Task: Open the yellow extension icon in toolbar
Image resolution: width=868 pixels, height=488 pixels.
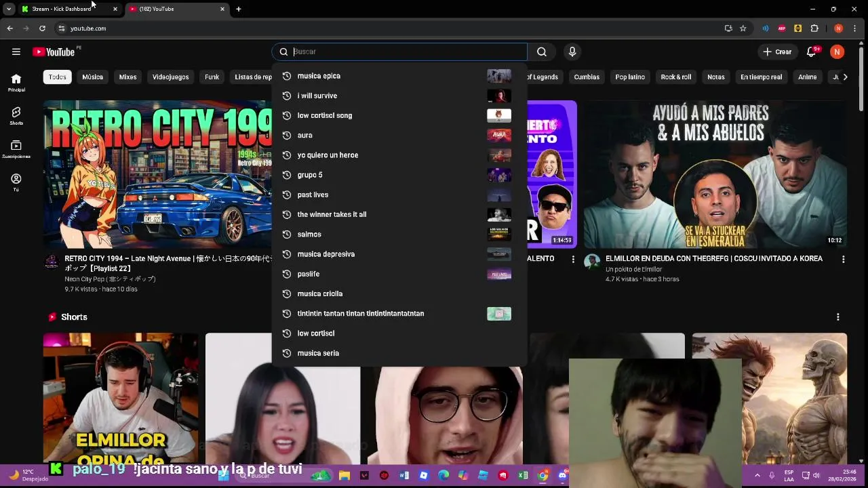Action: click(x=798, y=28)
